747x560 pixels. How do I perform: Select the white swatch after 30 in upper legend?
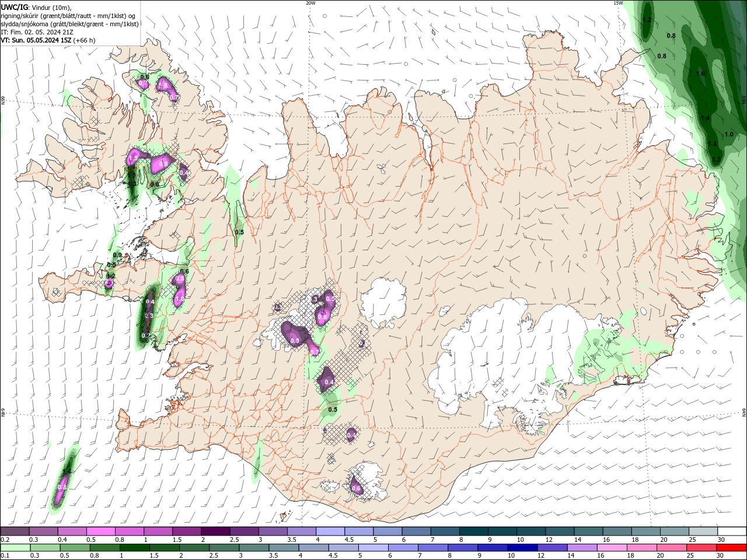(x=732, y=531)
